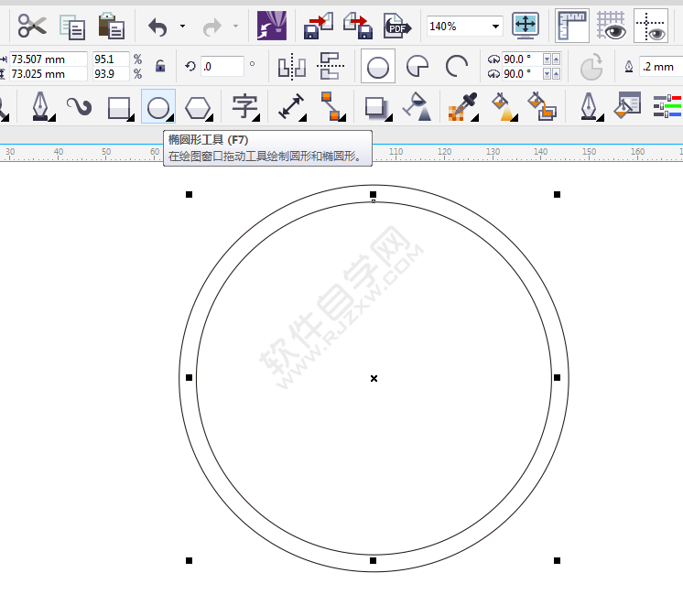
Task: Click the Publish to PDF icon
Action: [396, 26]
